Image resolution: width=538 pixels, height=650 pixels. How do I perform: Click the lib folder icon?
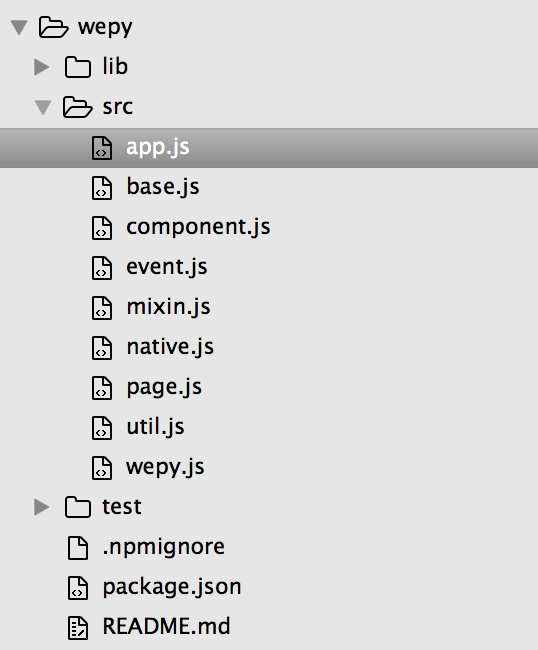point(78,67)
